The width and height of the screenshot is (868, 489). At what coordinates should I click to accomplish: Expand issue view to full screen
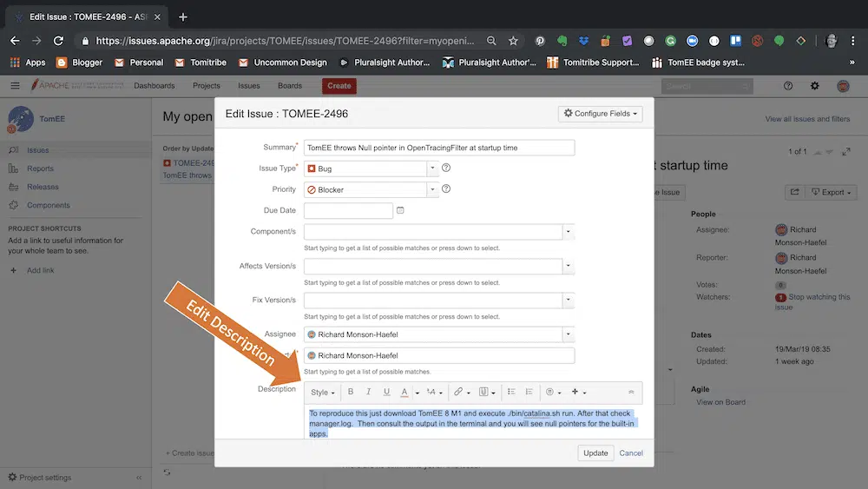pos(846,152)
